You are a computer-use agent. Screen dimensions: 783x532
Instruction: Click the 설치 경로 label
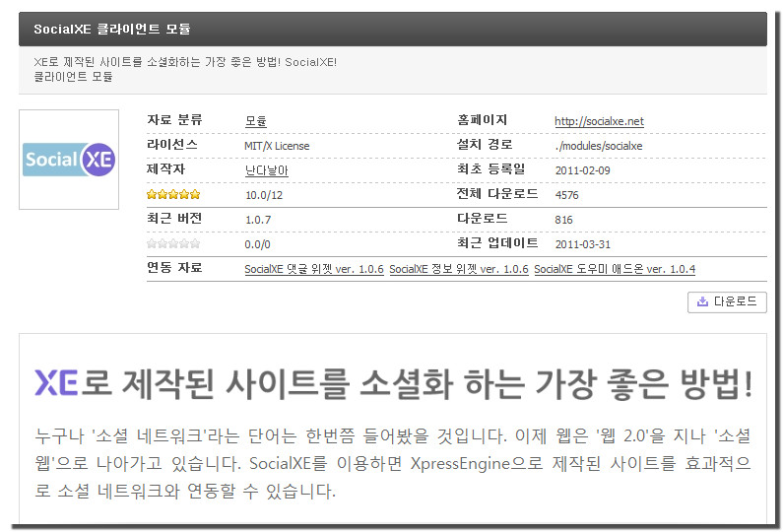pyautogui.click(x=485, y=145)
